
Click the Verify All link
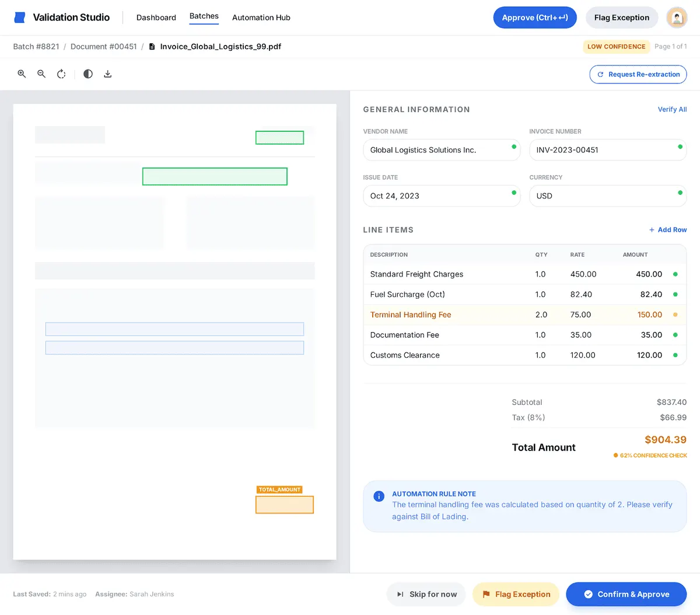pyautogui.click(x=672, y=109)
